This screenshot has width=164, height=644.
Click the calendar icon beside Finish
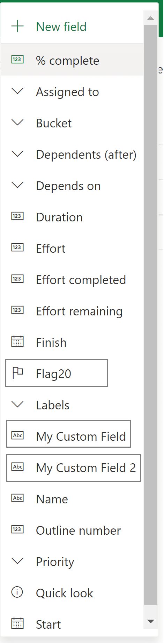tap(17, 341)
